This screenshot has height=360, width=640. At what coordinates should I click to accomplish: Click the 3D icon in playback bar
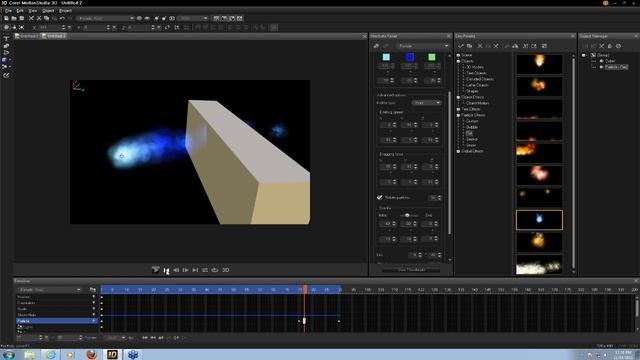[x=226, y=270]
